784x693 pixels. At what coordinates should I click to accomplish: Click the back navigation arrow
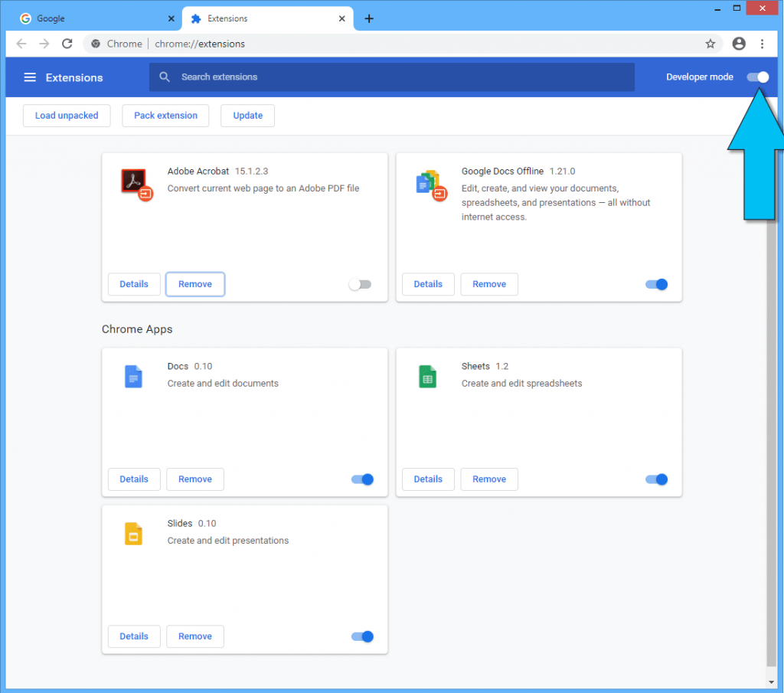21,44
